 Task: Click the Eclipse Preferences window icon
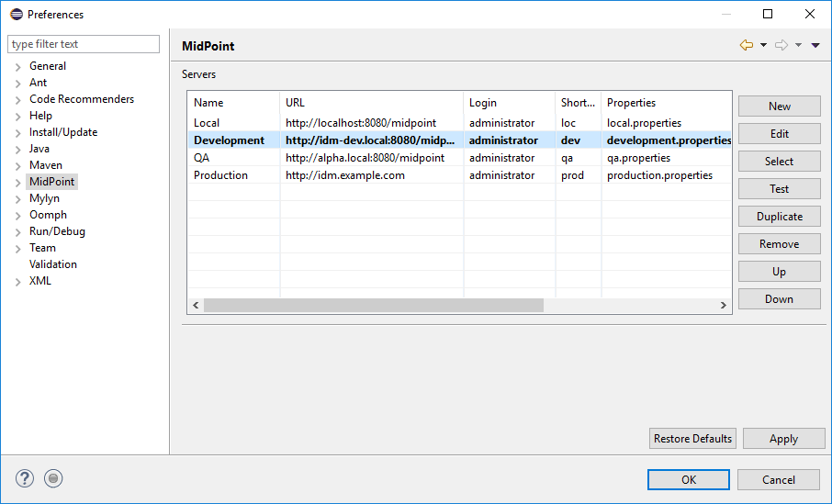(17, 15)
